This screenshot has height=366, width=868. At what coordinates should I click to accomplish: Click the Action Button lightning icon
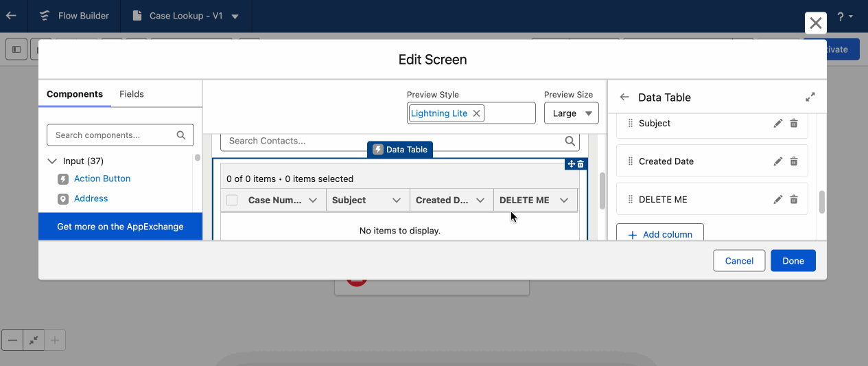(63, 179)
